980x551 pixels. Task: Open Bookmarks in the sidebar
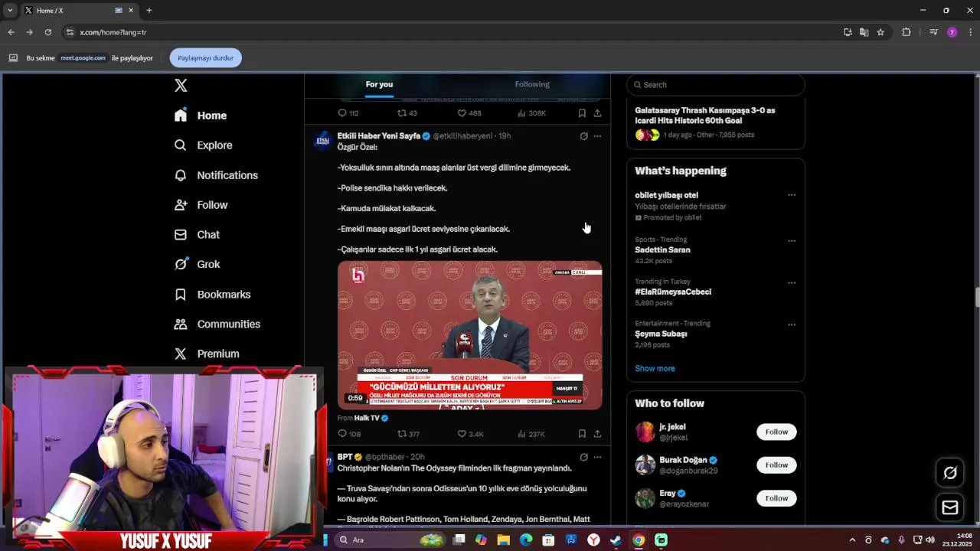212,295
